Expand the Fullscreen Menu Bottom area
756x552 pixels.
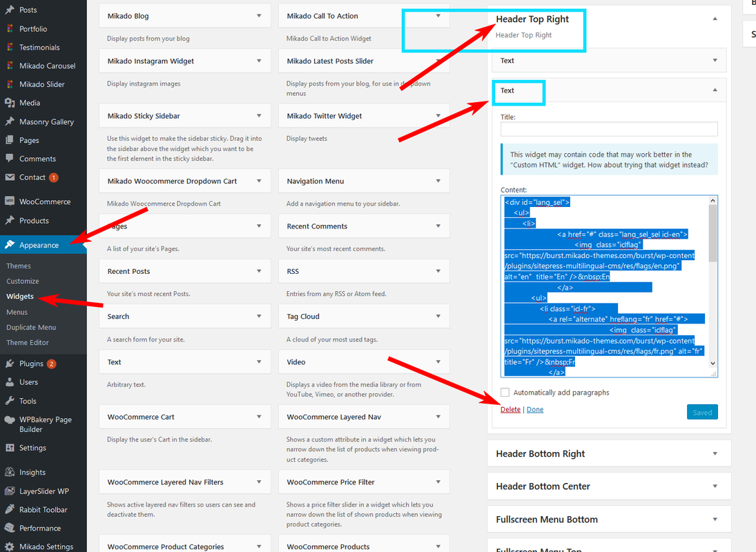(715, 520)
